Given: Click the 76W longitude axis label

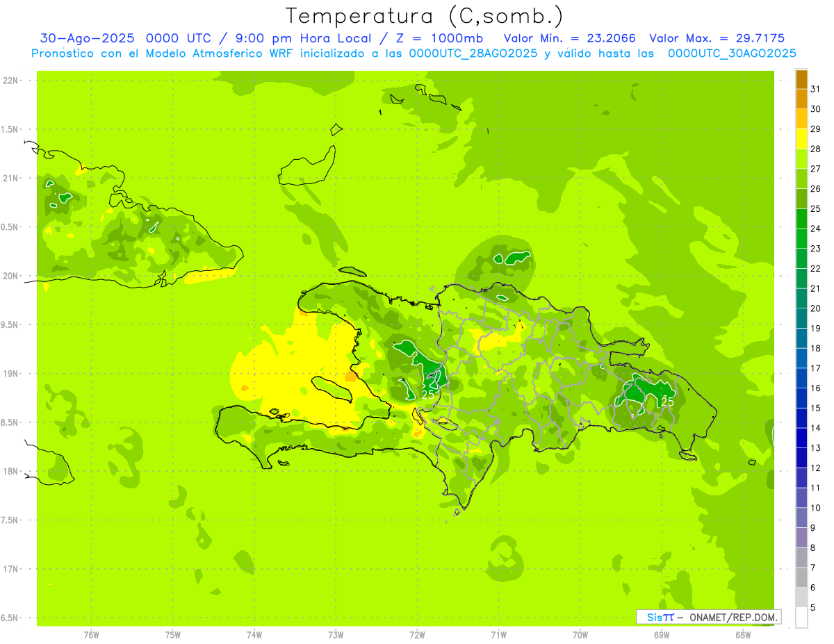Looking at the screenshot, I should click(x=91, y=635).
